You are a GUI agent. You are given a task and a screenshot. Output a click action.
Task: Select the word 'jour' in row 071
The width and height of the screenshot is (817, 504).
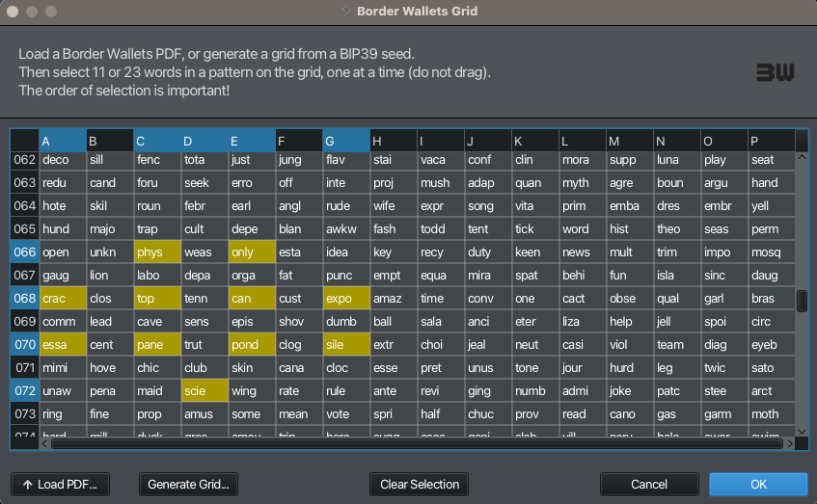[582, 367]
